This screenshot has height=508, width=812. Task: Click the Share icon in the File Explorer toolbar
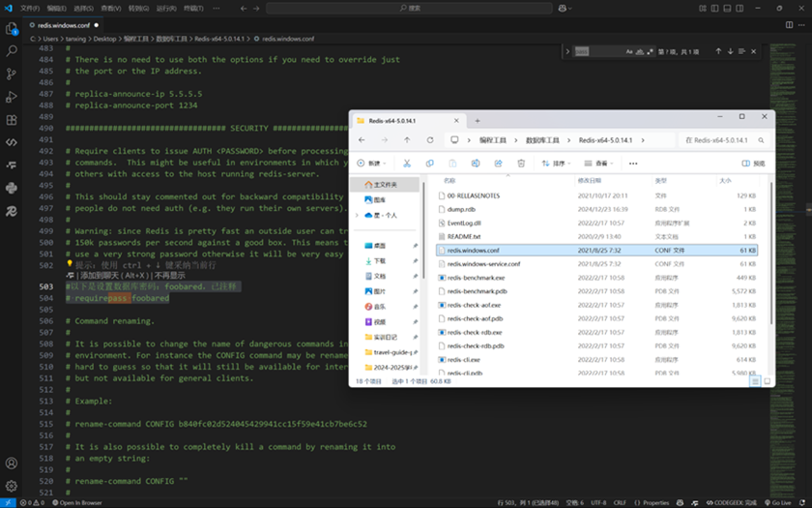click(498, 164)
